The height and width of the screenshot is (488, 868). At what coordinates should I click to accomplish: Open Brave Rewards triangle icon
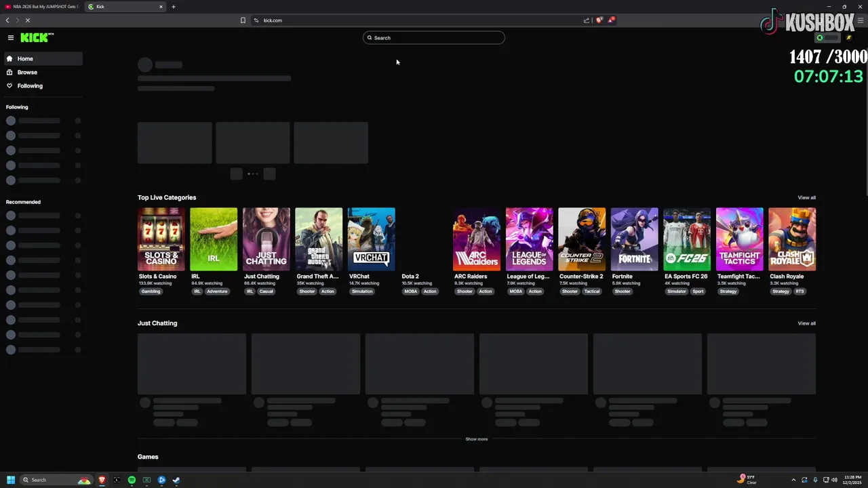point(611,20)
